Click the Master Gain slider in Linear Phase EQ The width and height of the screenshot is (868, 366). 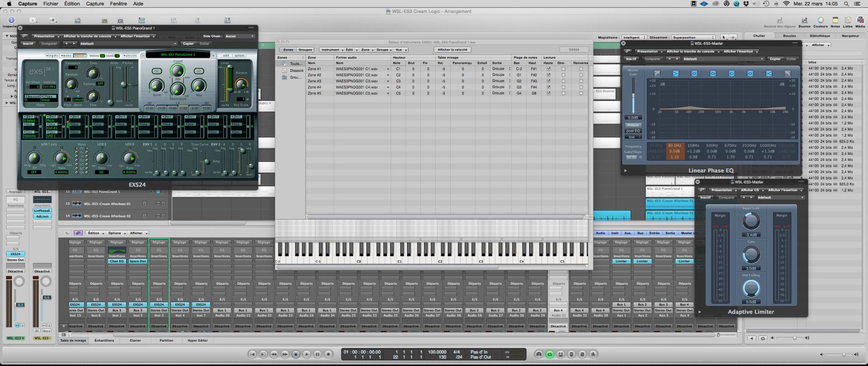[x=633, y=96]
